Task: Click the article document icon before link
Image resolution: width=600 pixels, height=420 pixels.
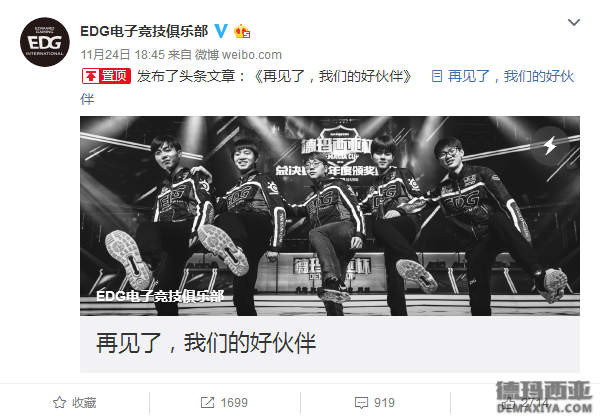Action: point(437,76)
